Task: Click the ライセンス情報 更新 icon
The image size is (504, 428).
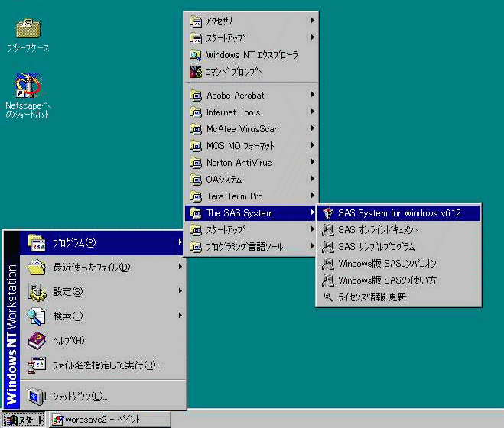Action: [x=328, y=297]
